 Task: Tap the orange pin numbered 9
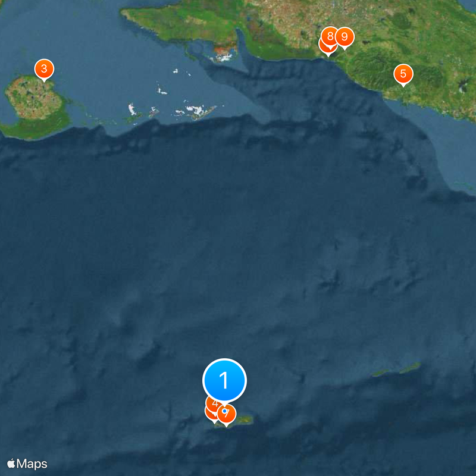click(345, 37)
